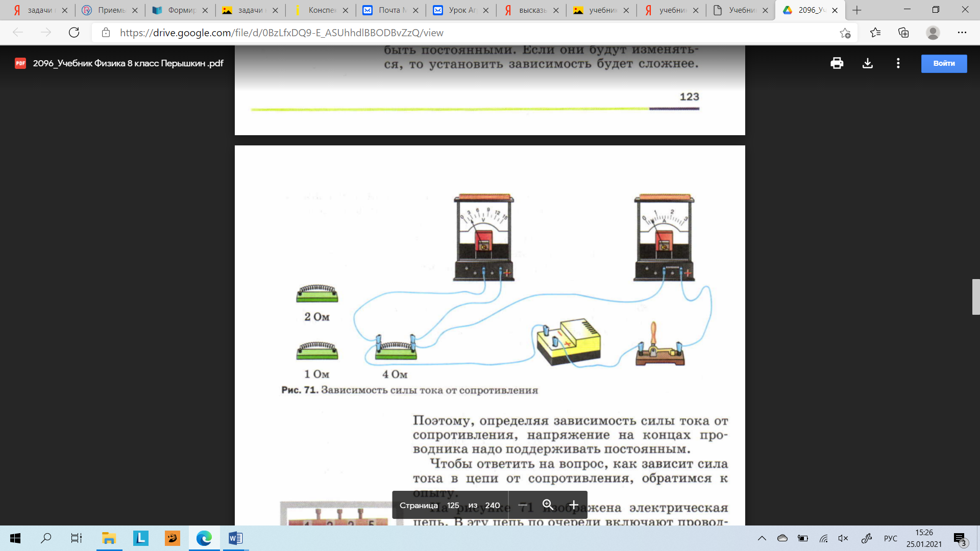The image size is (980, 551).
Task: Click the 2 Ом resistor label
Action: (317, 317)
